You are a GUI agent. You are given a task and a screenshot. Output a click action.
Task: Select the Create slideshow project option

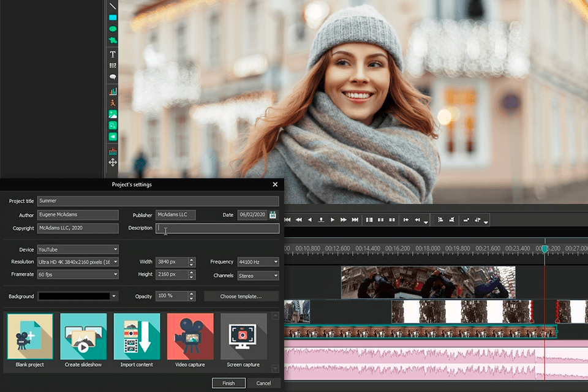click(x=83, y=337)
